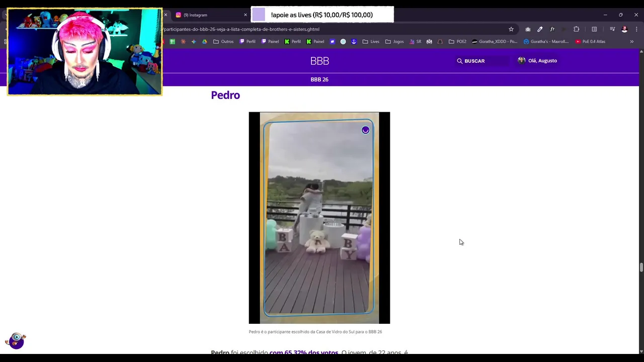Open the browser side panel icon
Screen dimensions: 644x362
pos(594,29)
